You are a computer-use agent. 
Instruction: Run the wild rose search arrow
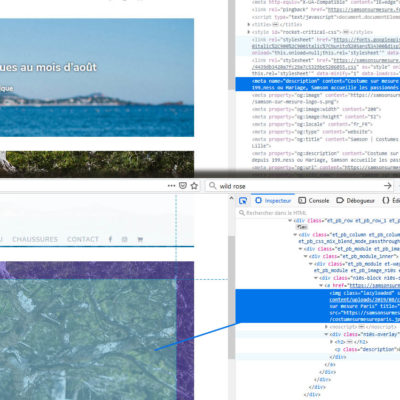pos(387,186)
